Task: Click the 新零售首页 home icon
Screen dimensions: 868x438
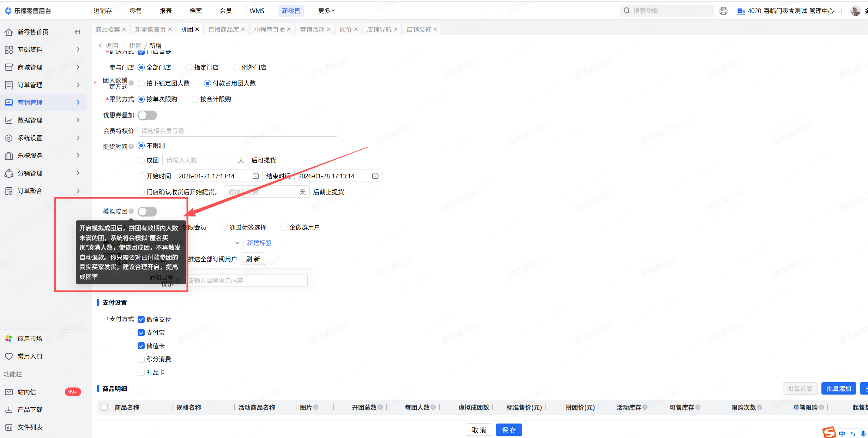Action: point(9,32)
